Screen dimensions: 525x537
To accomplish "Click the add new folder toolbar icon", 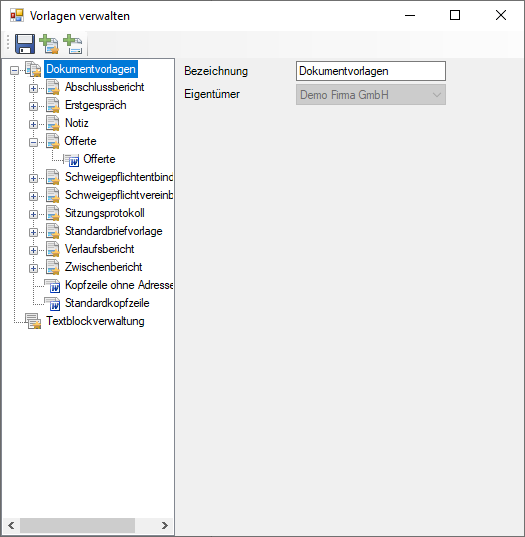I will 49,44.
